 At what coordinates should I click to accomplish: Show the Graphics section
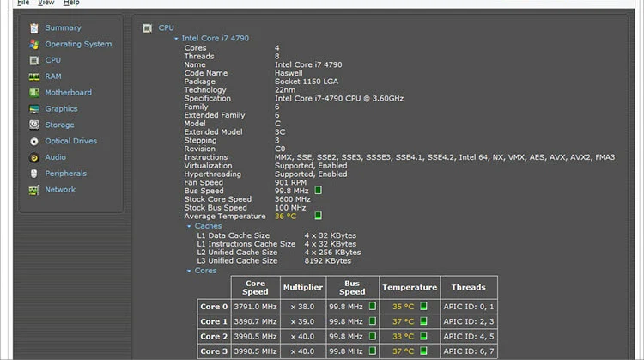[61, 109]
